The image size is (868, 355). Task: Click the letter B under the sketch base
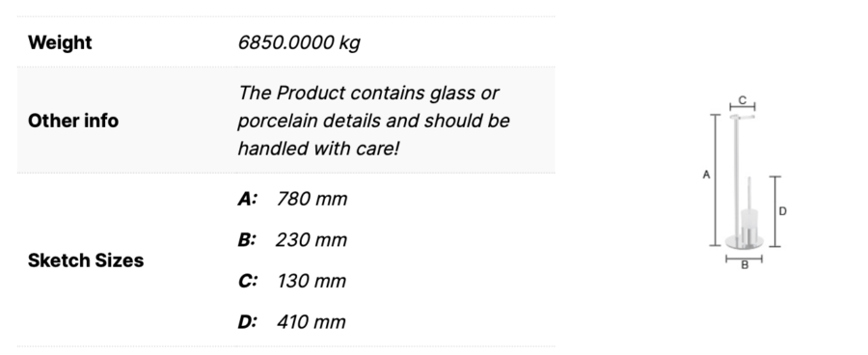(x=745, y=265)
